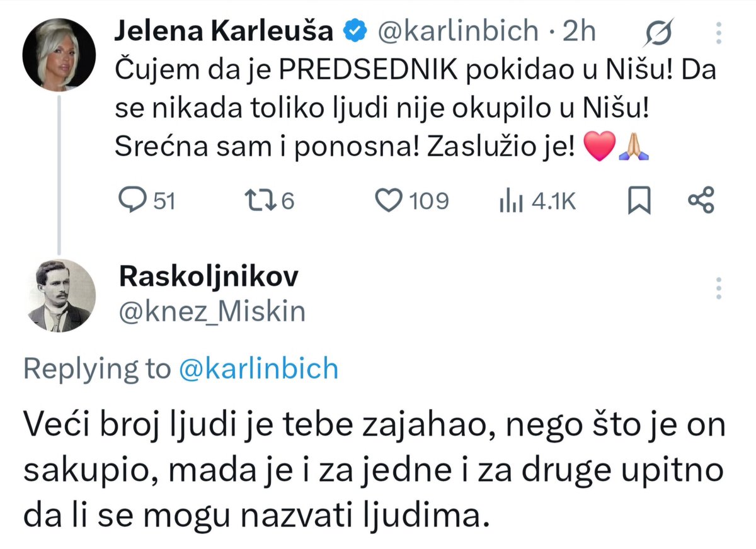
Task: Click the reply text beginning with Veći broj
Action: click(375, 470)
